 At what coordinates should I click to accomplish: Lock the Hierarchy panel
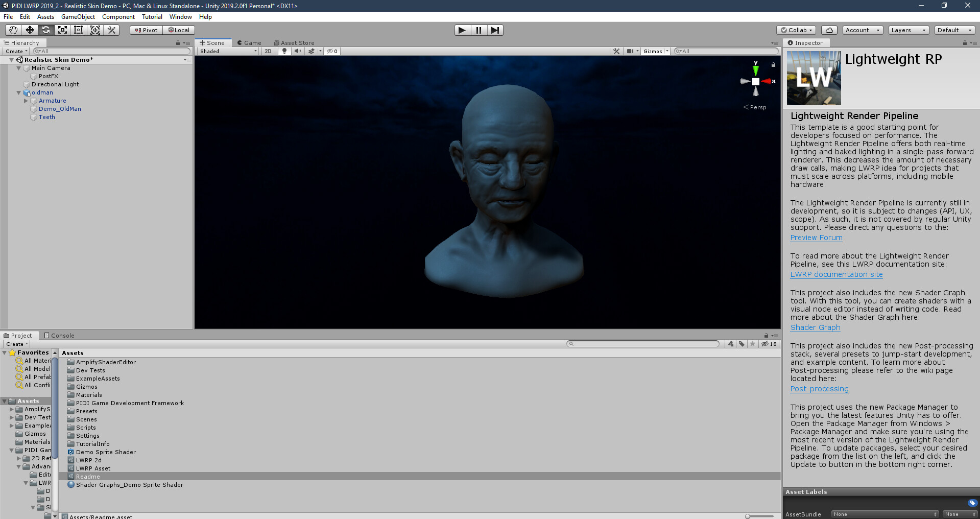(x=178, y=43)
